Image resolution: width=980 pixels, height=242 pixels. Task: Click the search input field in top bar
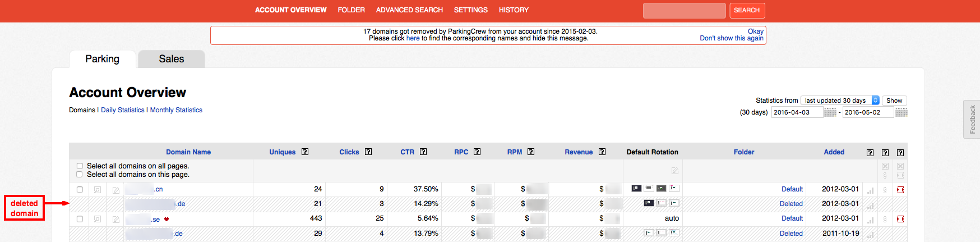pos(684,10)
